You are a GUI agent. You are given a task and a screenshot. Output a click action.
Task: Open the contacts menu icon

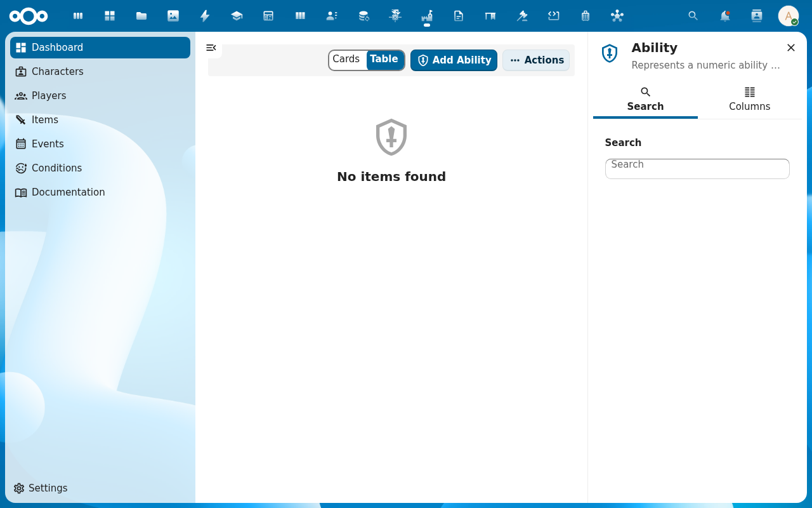(x=757, y=16)
